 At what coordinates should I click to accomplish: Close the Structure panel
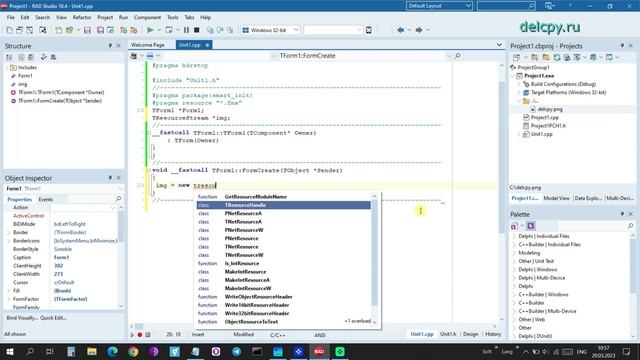119,46
